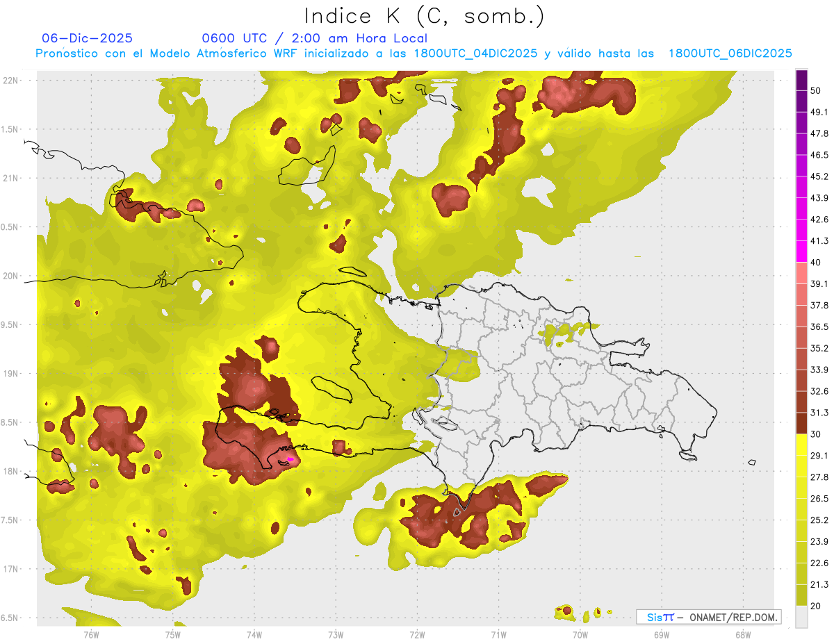Click the small magenta hotspot on southwestern Haiti
The width and height of the screenshot is (834, 644).
(x=290, y=459)
